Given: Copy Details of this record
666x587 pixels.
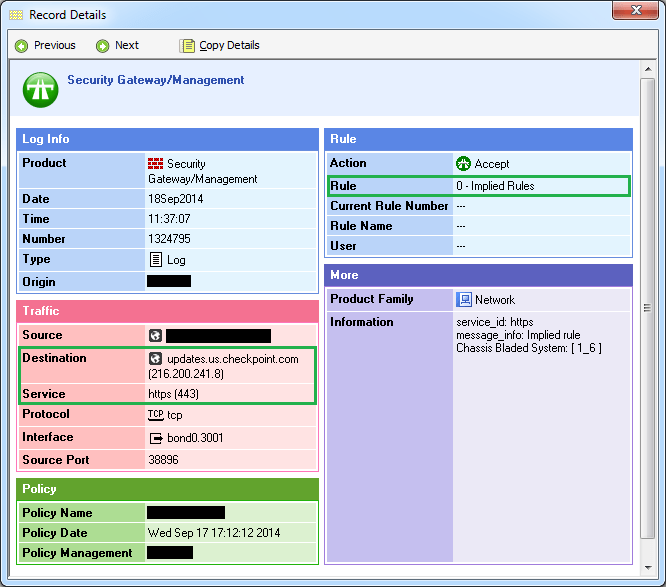Looking at the screenshot, I should [x=220, y=45].
